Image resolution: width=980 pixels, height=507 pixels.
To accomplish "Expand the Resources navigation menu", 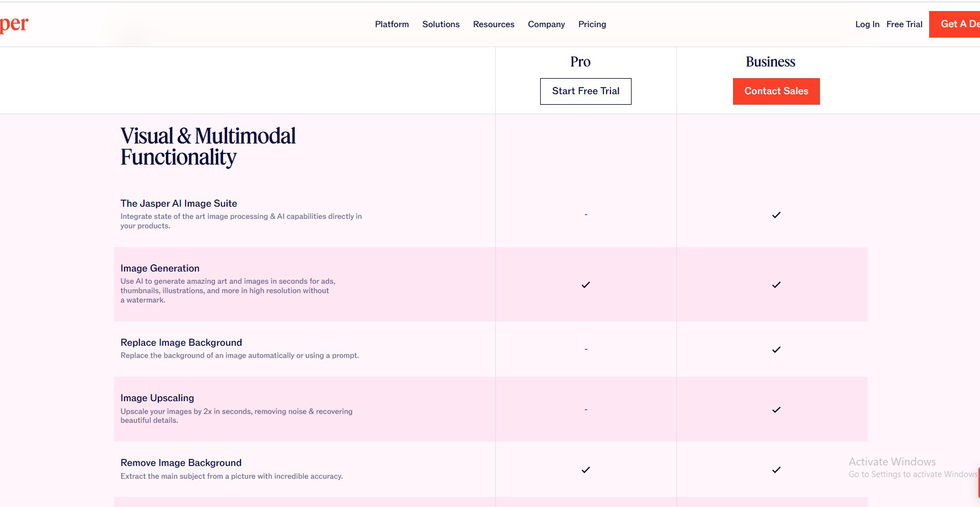I will click(494, 24).
